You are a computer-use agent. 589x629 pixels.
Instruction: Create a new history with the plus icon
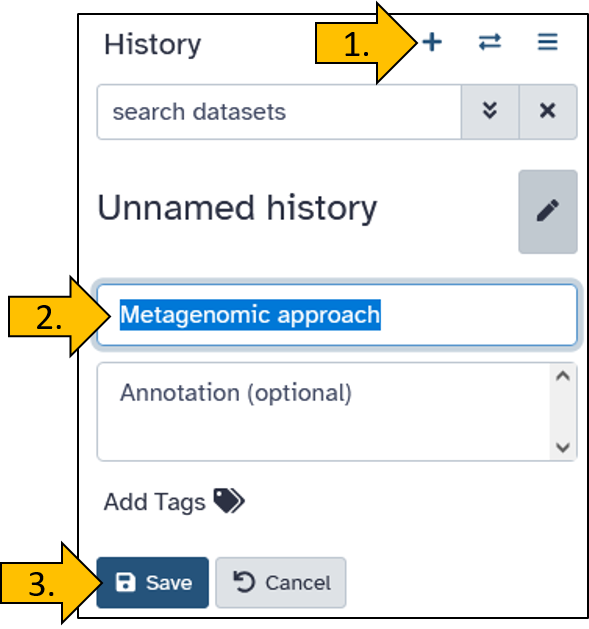(x=432, y=42)
